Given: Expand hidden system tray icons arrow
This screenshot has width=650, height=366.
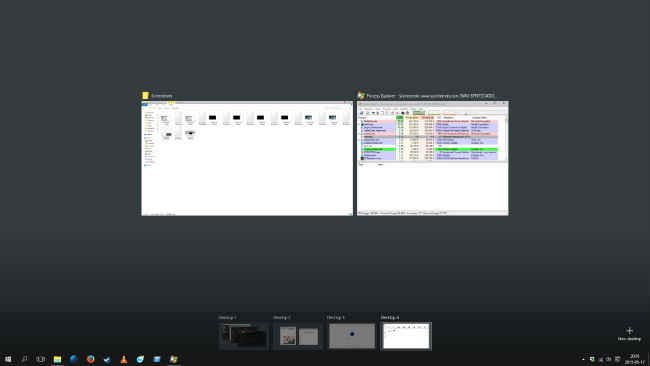Looking at the screenshot, I should tap(583, 359).
